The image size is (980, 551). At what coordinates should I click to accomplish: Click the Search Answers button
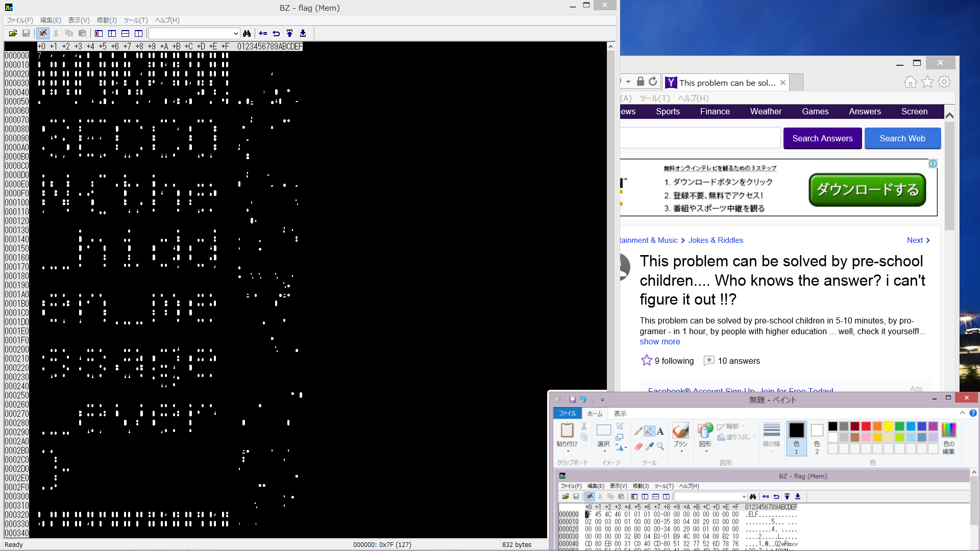[822, 138]
